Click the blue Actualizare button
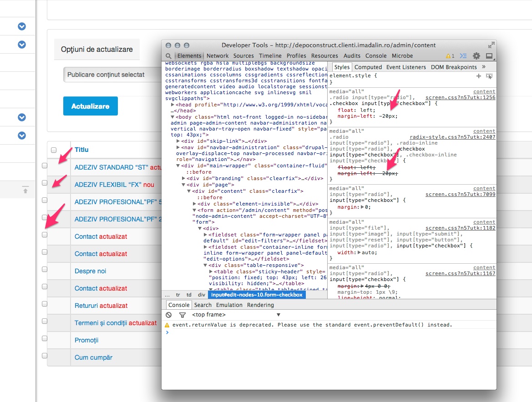The width and height of the screenshot is (532, 402). click(x=90, y=106)
